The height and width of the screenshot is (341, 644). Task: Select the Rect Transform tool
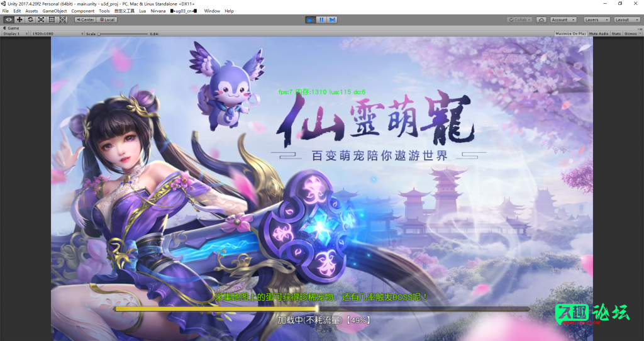tap(52, 20)
